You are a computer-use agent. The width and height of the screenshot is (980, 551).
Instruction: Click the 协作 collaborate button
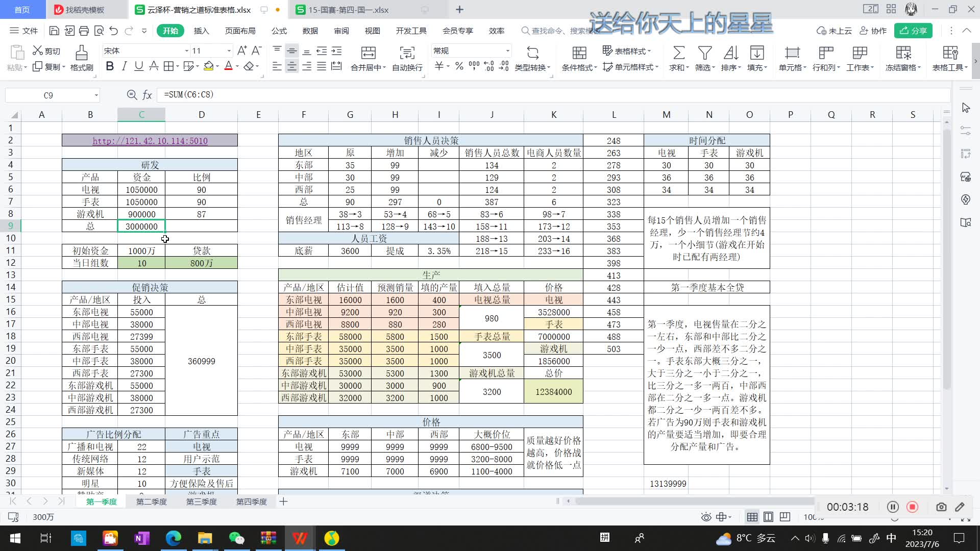pyautogui.click(x=873, y=31)
